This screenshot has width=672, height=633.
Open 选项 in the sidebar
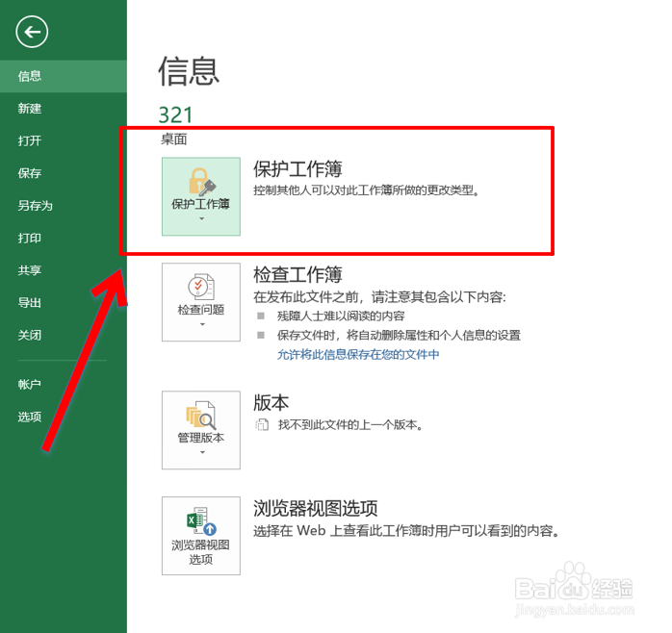pyautogui.click(x=64, y=417)
